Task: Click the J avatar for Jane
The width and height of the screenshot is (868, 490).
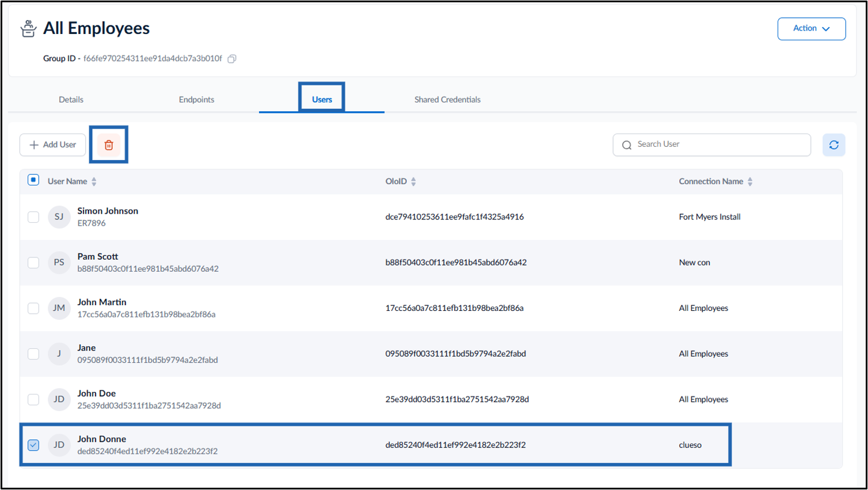Action: coord(59,354)
